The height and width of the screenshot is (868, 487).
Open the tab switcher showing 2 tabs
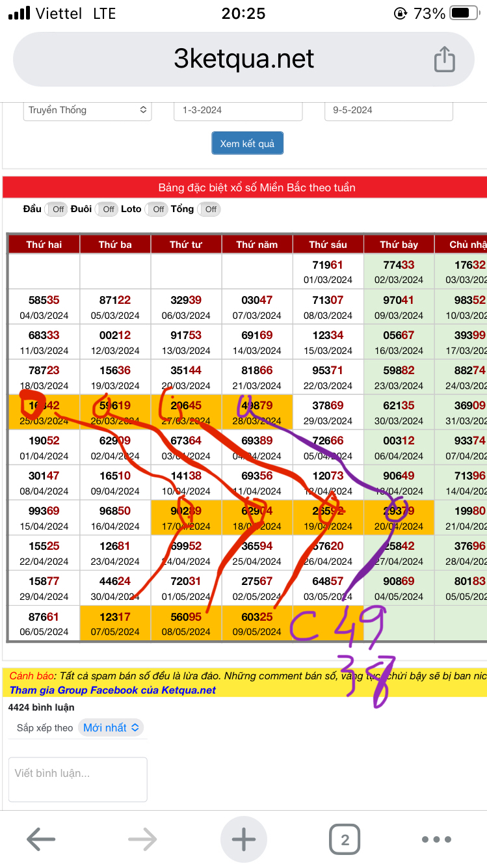point(345,839)
